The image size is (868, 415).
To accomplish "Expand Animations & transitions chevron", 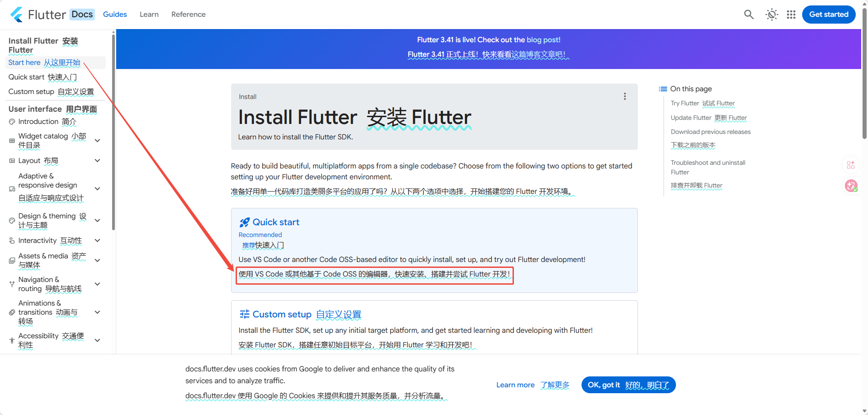I will (x=97, y=312).
